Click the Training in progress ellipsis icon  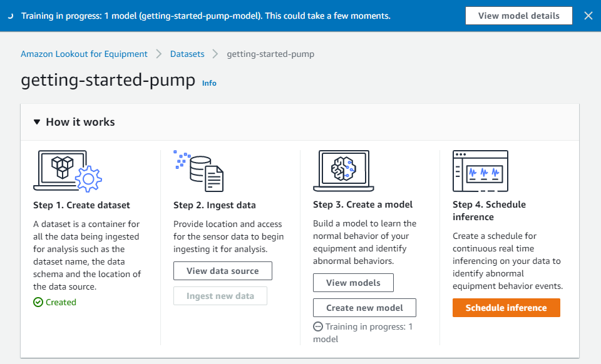click(x=318, y=326)
